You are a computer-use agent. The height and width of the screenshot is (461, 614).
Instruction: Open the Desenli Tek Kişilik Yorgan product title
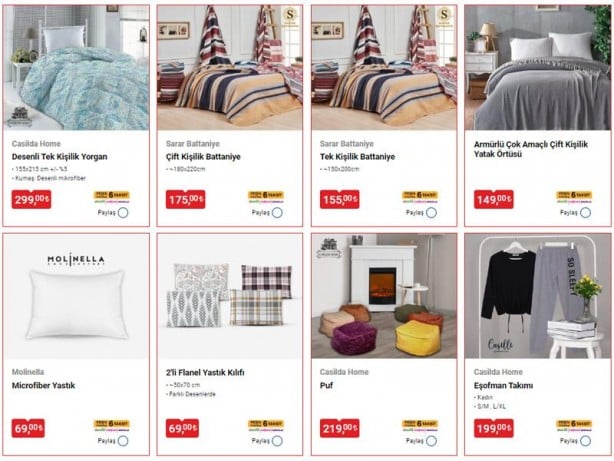pyautogui.click(x=60, y=157)
